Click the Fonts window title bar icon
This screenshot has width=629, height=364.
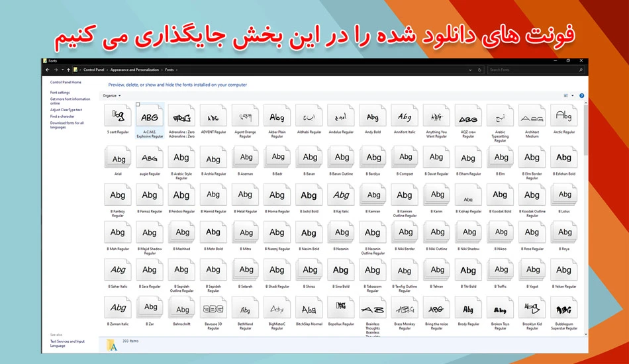tap(45, 61)
